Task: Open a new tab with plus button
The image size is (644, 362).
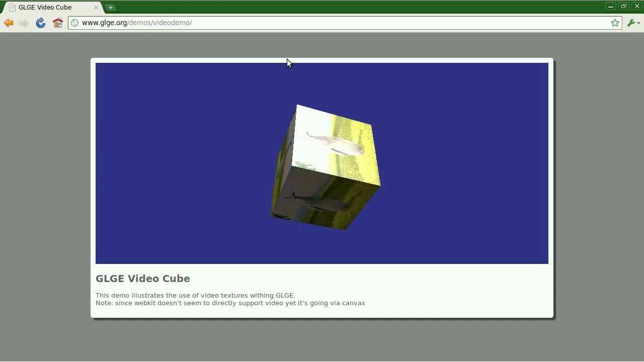Action: tap(111, 8)
